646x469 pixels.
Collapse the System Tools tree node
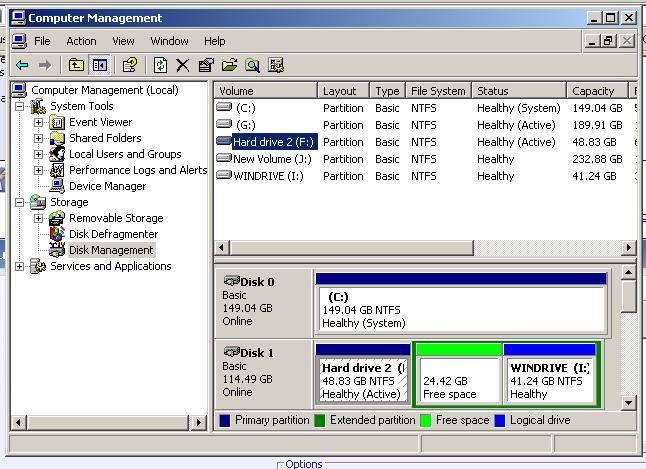[x=19, y=106]
